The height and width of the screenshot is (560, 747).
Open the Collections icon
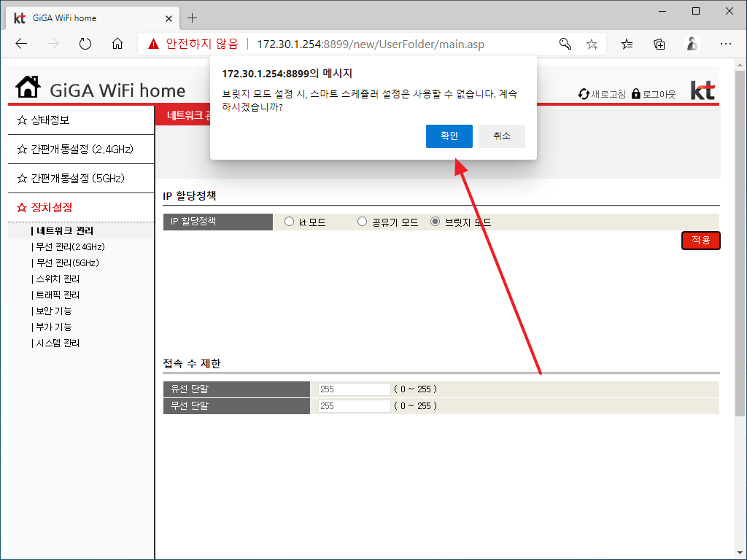659,44
